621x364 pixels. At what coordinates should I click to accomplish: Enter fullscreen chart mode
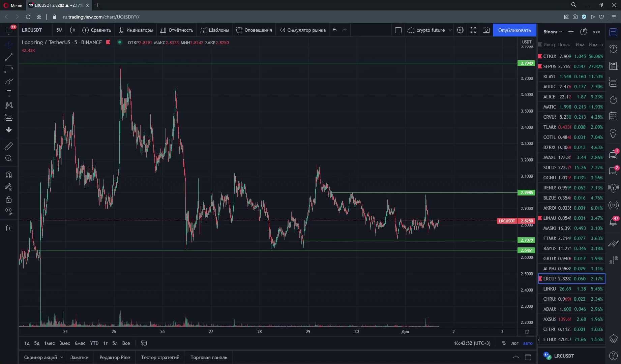point(473,30)
